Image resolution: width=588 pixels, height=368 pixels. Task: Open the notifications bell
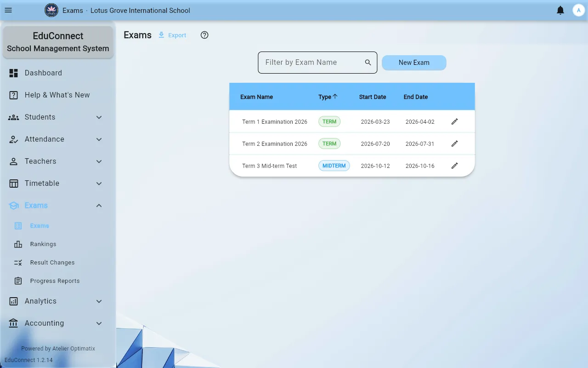point(560,10)
